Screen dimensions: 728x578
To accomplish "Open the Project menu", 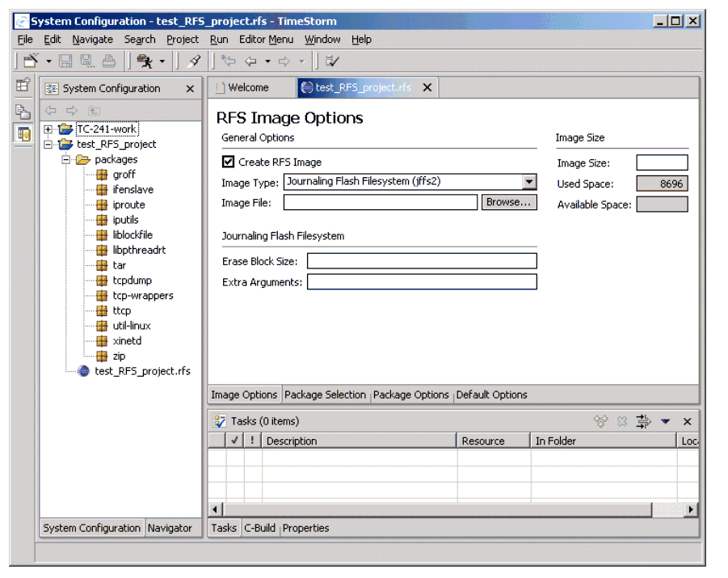I will coord(183,40).
